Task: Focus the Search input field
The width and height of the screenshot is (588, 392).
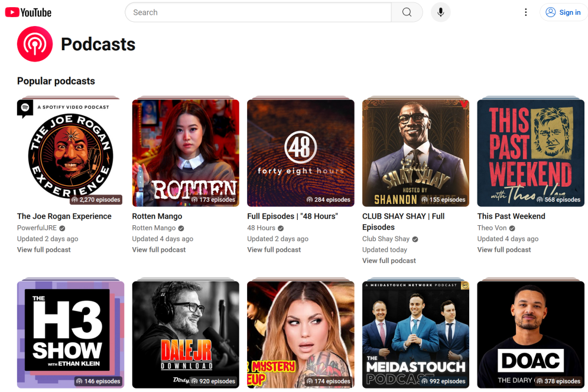Action: [x=258, y=12]
